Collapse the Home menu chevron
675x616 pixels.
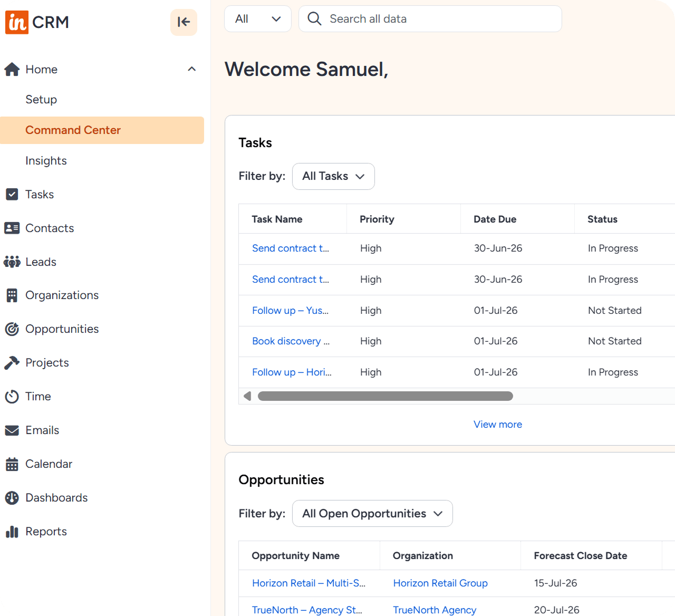tap(192, 69)
